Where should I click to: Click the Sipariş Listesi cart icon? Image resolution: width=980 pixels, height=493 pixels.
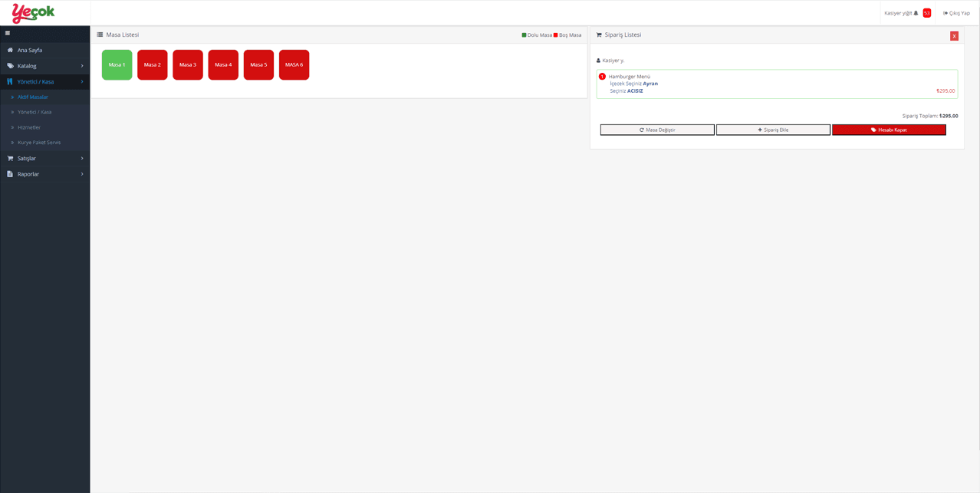(599, 35)
